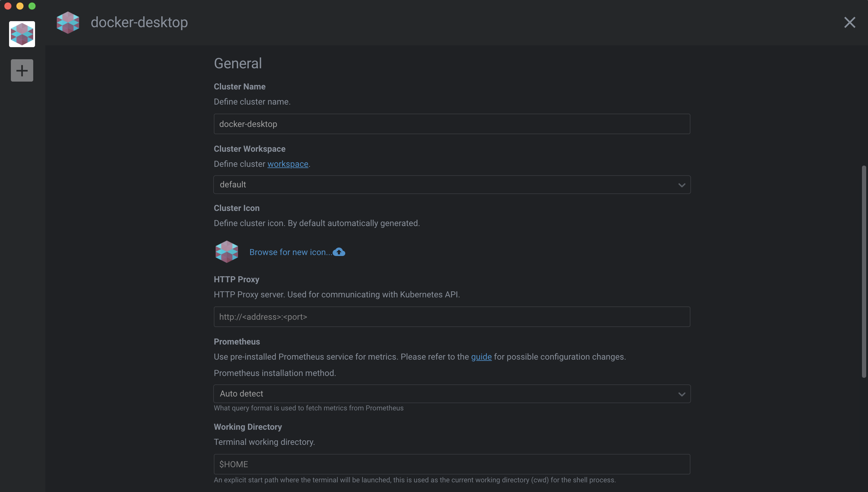Click the Add Cluster plus icon
The image size is (868, 492).
coord(22,70)
